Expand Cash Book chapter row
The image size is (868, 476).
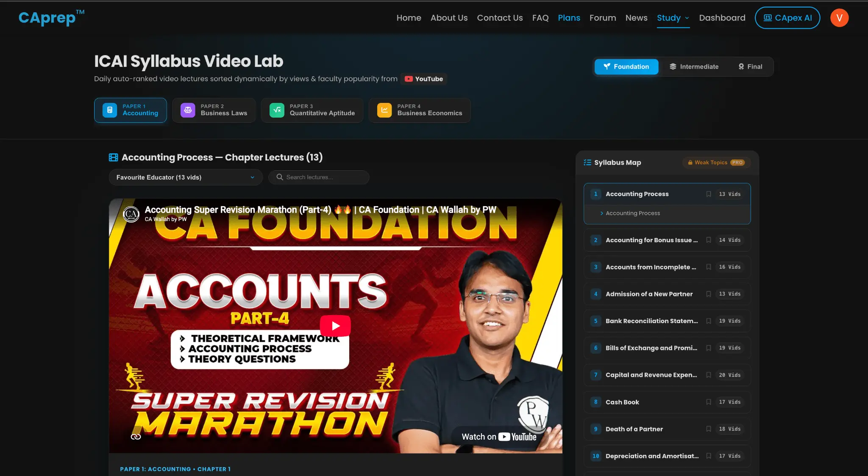pos(667,402)
